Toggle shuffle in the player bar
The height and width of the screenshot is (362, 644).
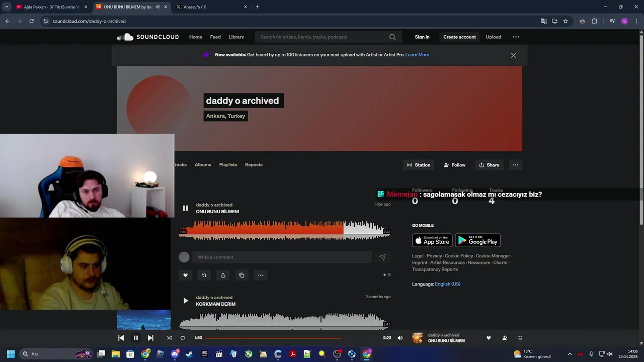(169, 338)
